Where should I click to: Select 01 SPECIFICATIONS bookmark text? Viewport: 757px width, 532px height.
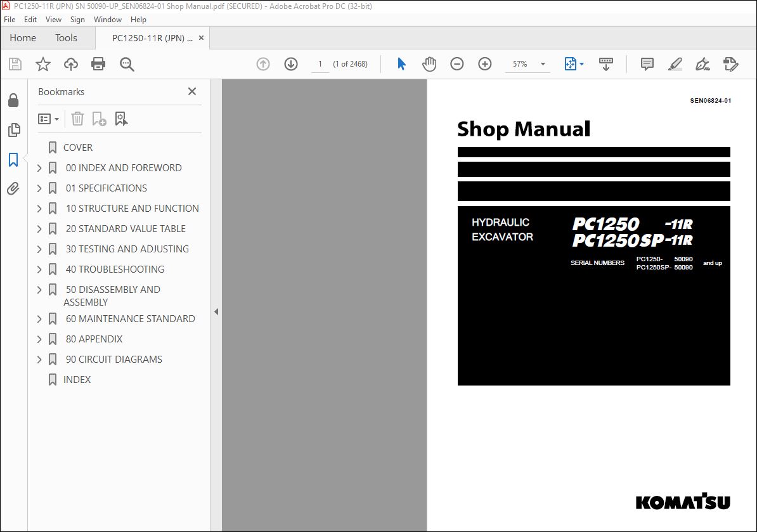[x=107, y=188]
